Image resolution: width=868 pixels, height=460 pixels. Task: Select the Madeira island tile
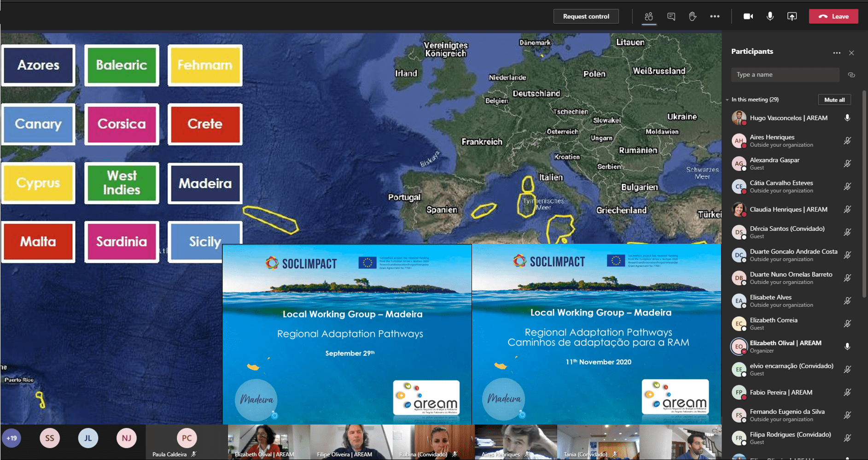205,183
